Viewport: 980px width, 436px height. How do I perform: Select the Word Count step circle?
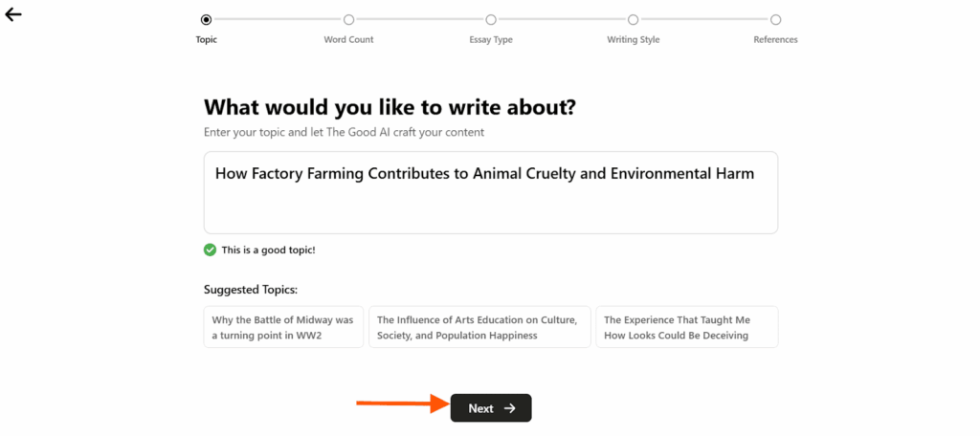(x=348, y=20)
